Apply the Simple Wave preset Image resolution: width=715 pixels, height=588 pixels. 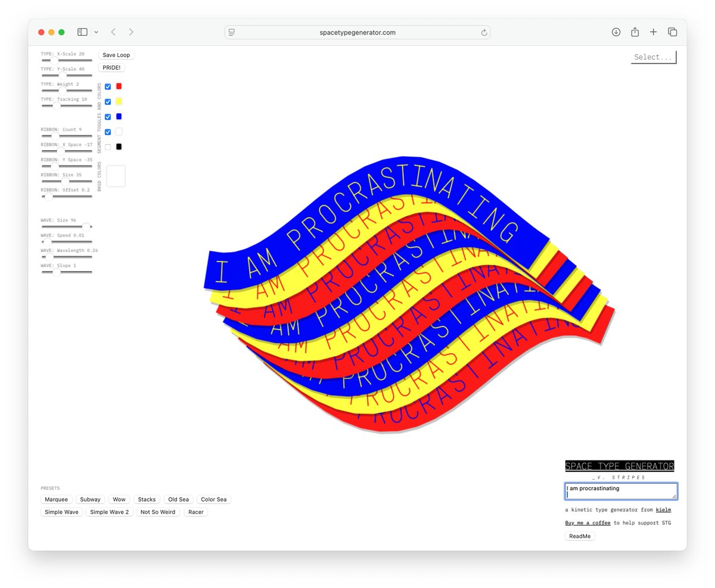61,512
